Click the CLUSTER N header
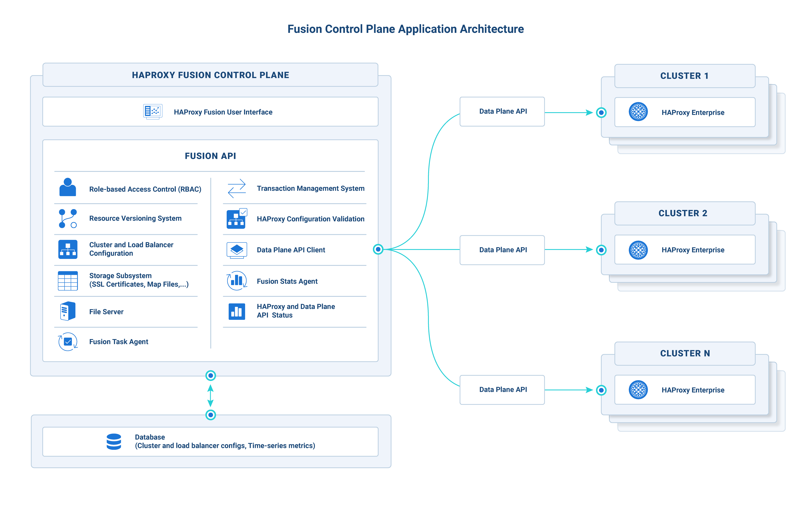The width and height of the screenshot is (812, 517). pyautogui.click(x=685, y=353)
